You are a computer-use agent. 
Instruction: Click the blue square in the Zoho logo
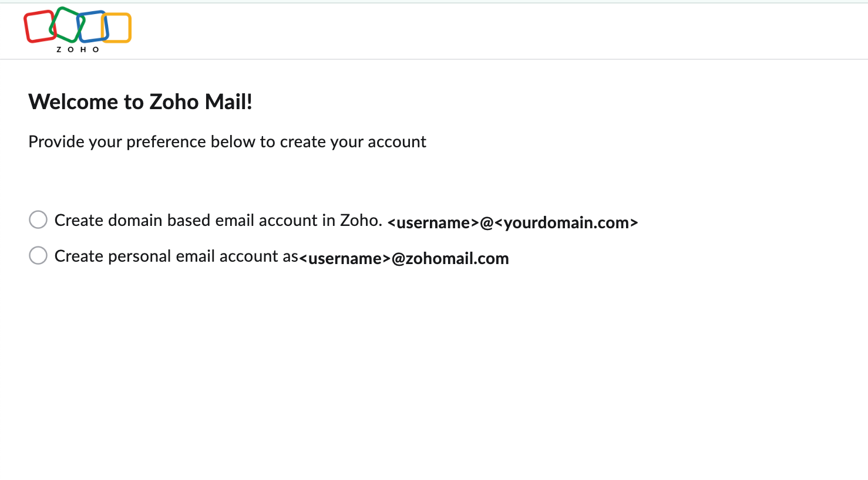[91, 26]
